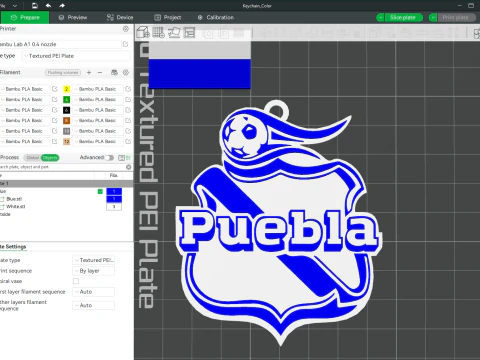Select the White.stl tree row
The image size is (480, 360).
coord(67,207)
